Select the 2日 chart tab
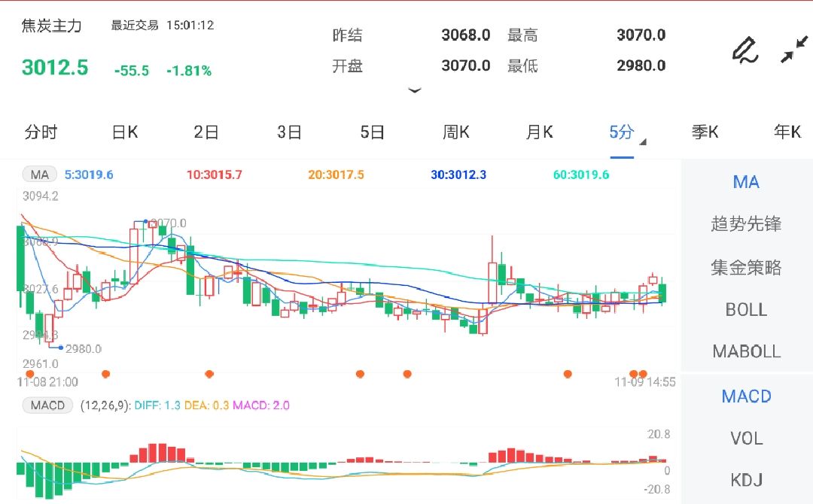This screenshot has height=504, width=813. pyautogui.click(x=206, y=132)
